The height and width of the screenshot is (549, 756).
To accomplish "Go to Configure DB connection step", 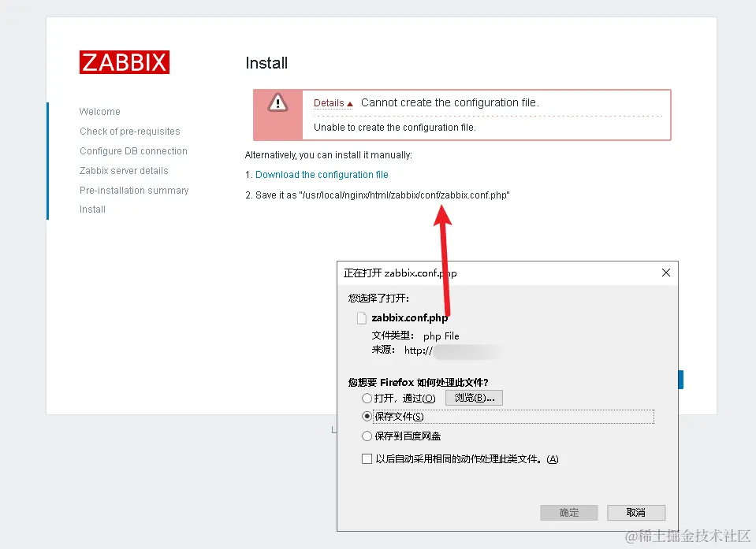I will tap(133, 151).
